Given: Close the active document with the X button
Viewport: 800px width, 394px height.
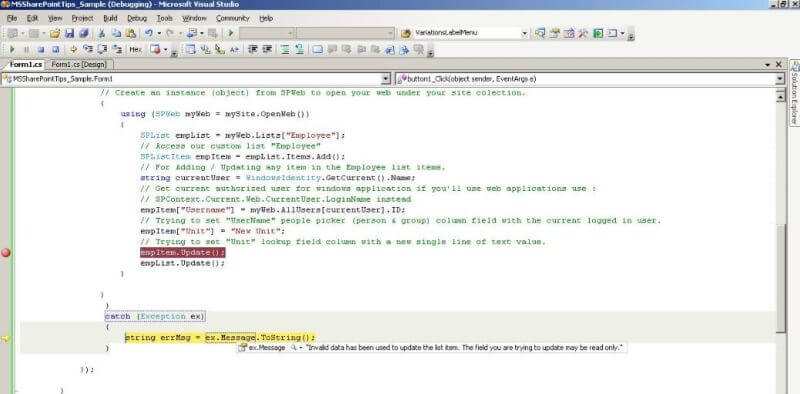Looking at the screenshot, I should (x=779, y=65).
